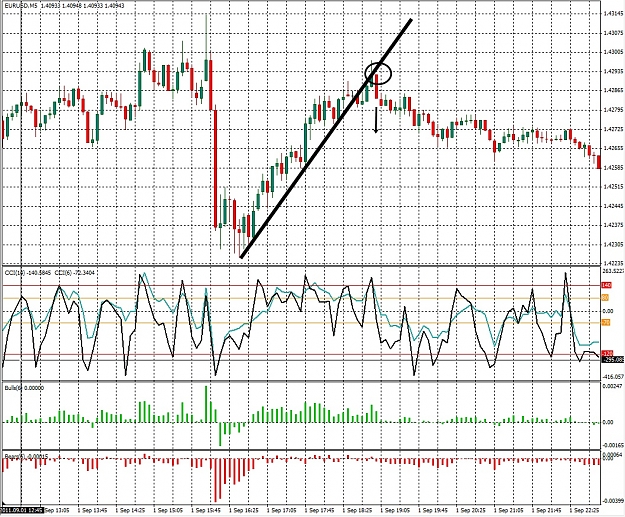Select the 1.43075 price axis label
This screenshot has height=517, width=625.
point(613,33)
